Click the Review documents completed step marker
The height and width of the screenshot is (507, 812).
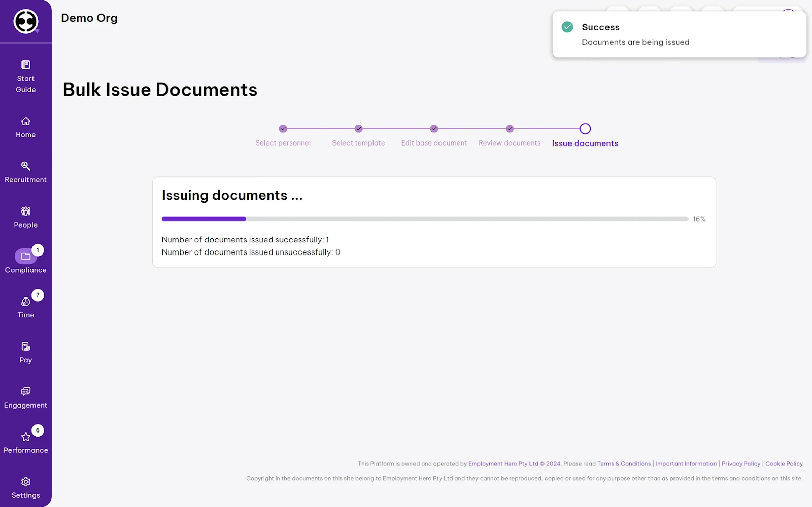[510, 128]
